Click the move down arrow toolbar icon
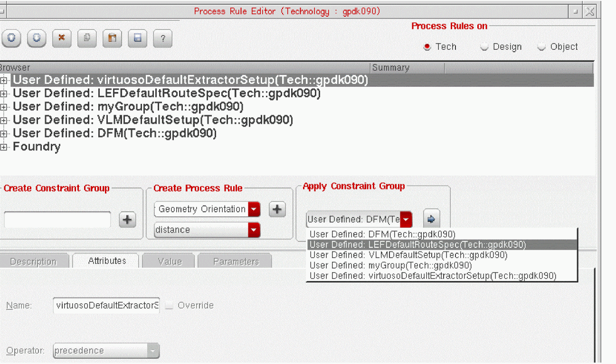This screenshot has height=364, width=616. (x=37, y=38)
